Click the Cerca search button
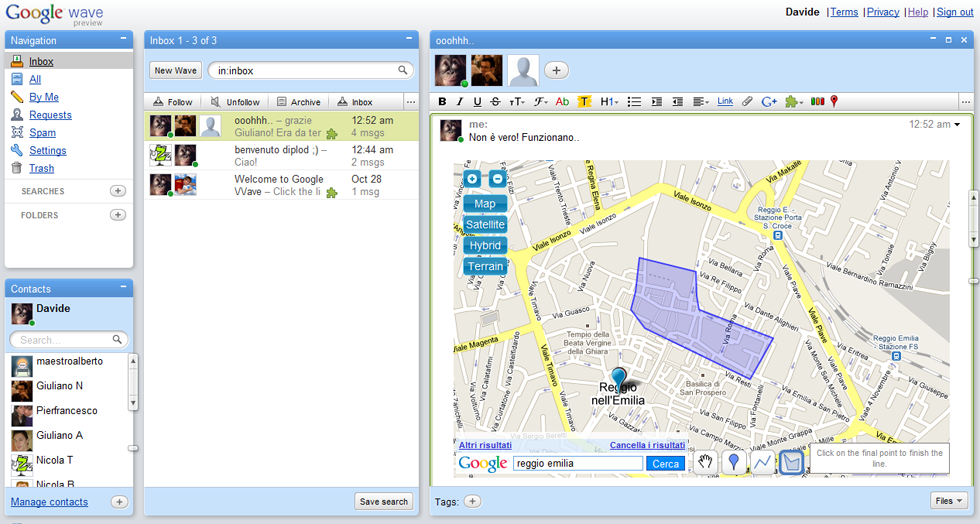This screenshot has width=980, height=524. pos(666,463)
